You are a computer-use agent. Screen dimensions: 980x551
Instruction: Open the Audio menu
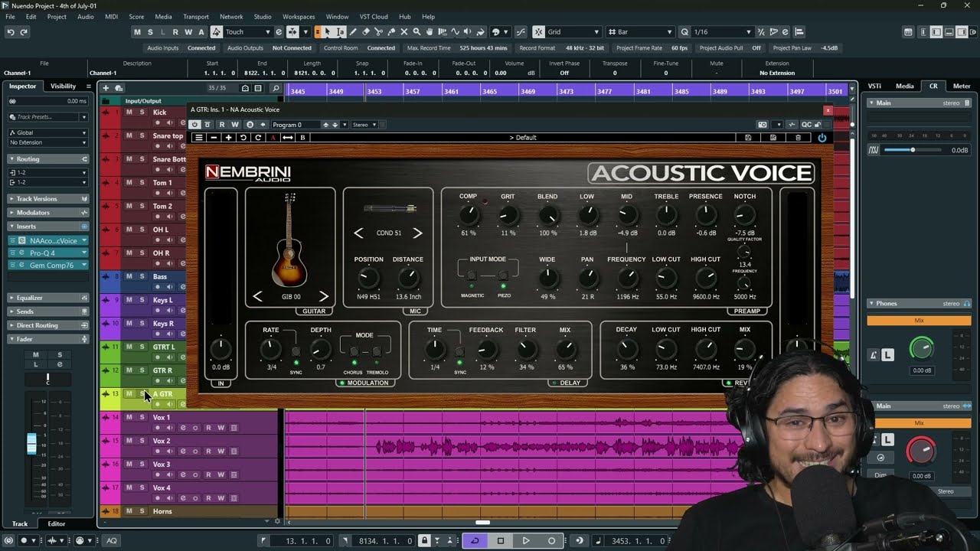pyautogui.click(x=86, y=16)
